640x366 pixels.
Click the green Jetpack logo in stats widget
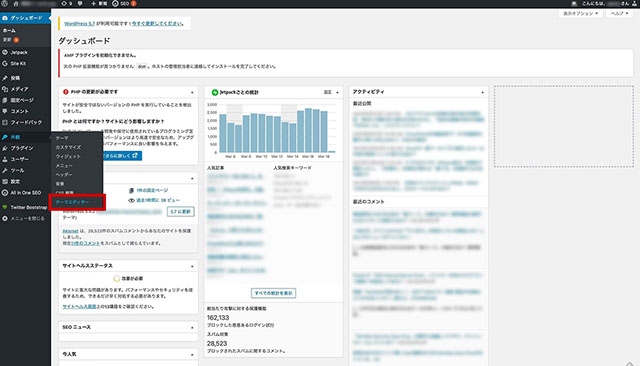pos(215,92)
